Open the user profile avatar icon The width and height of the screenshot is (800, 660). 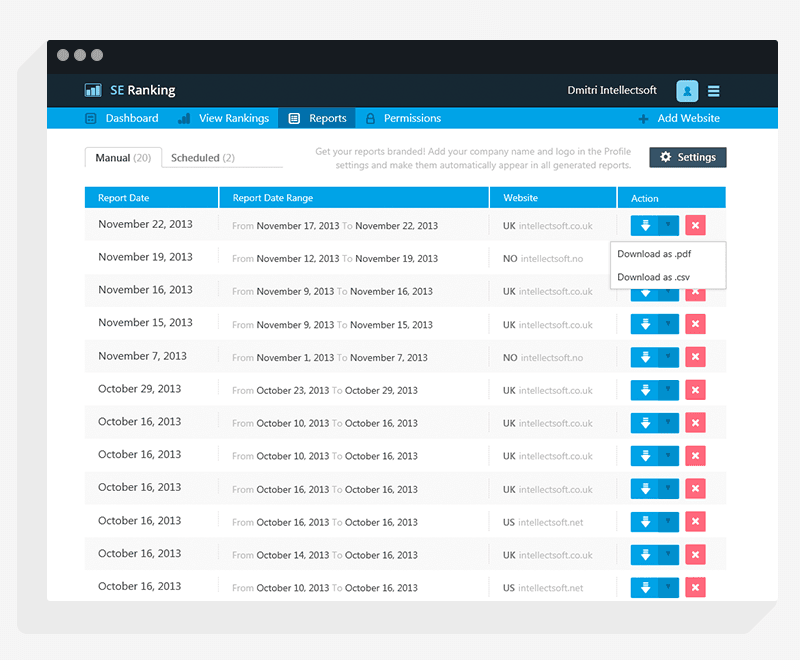click(x=687, y=91)
